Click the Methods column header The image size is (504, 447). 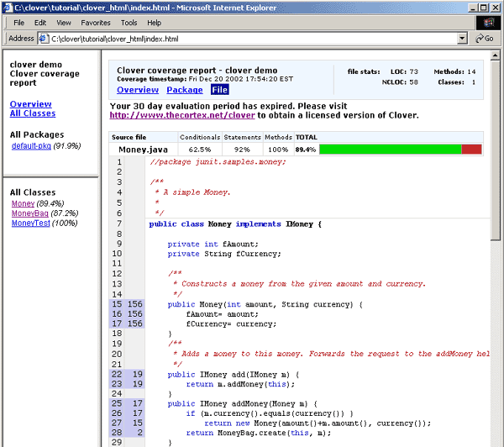(x=278, y=137)
